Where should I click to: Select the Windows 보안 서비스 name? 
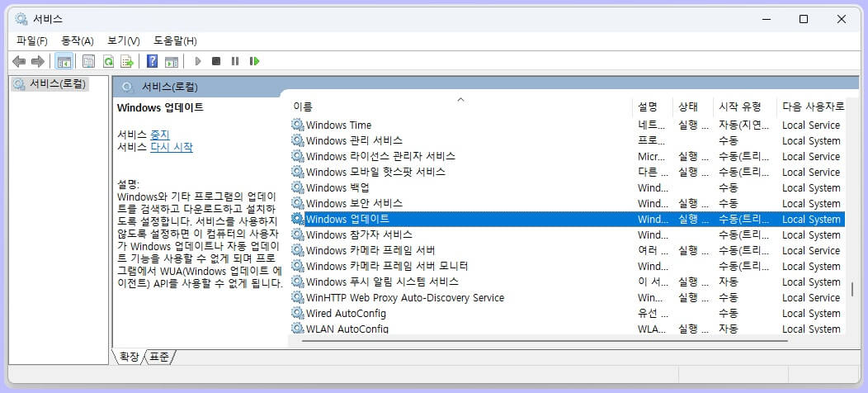tap(354, 203)
